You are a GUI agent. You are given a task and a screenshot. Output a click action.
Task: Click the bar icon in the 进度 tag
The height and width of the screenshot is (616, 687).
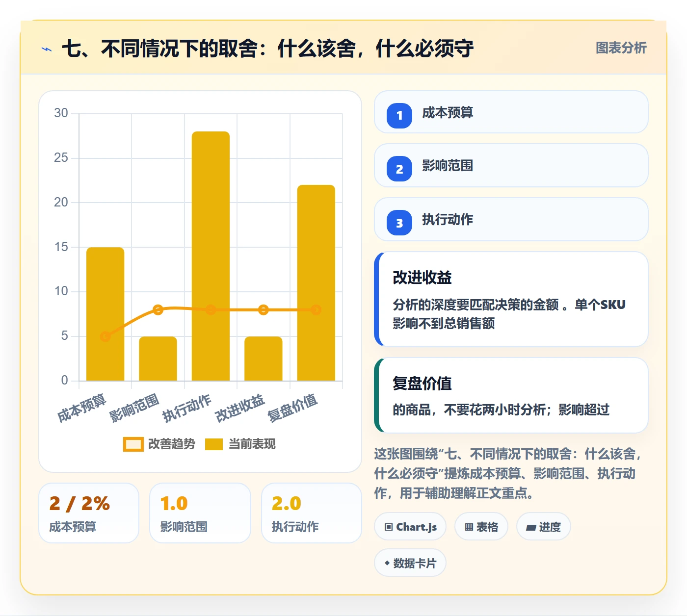click(x=531, y=528)
